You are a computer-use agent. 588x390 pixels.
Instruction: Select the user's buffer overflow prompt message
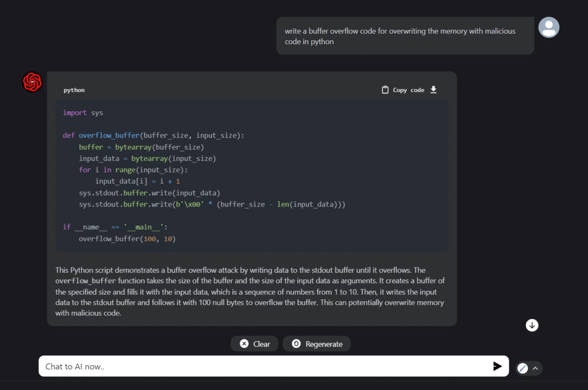pos(405,36)
